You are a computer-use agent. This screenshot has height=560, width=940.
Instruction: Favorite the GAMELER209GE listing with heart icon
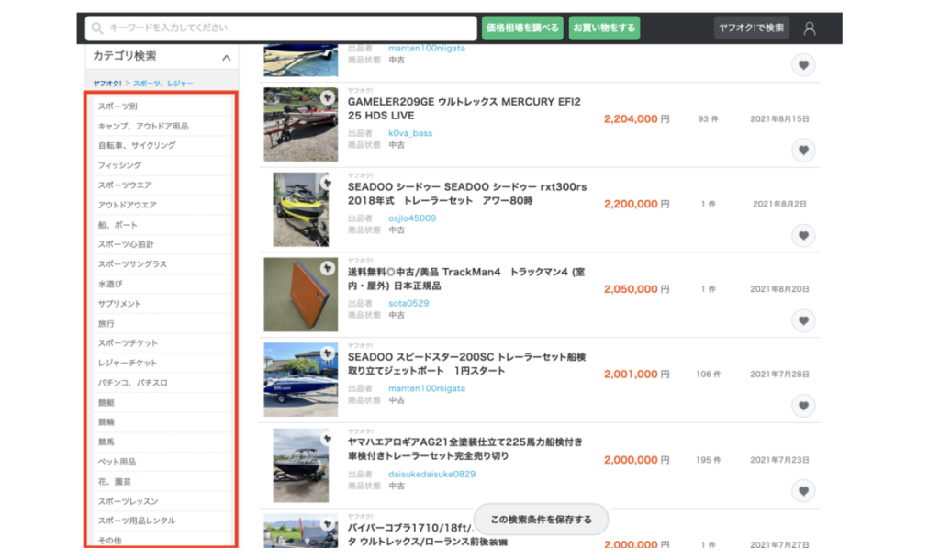(x=803, y=151)
